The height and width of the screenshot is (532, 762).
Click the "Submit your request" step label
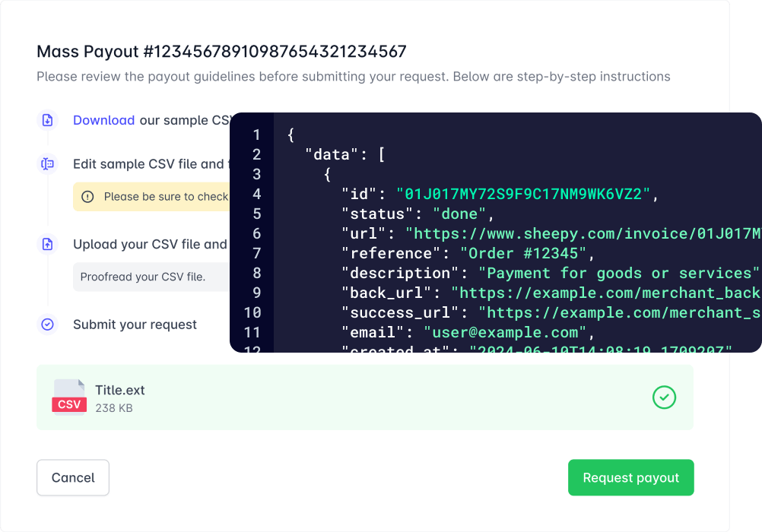(x=135, y=325)
